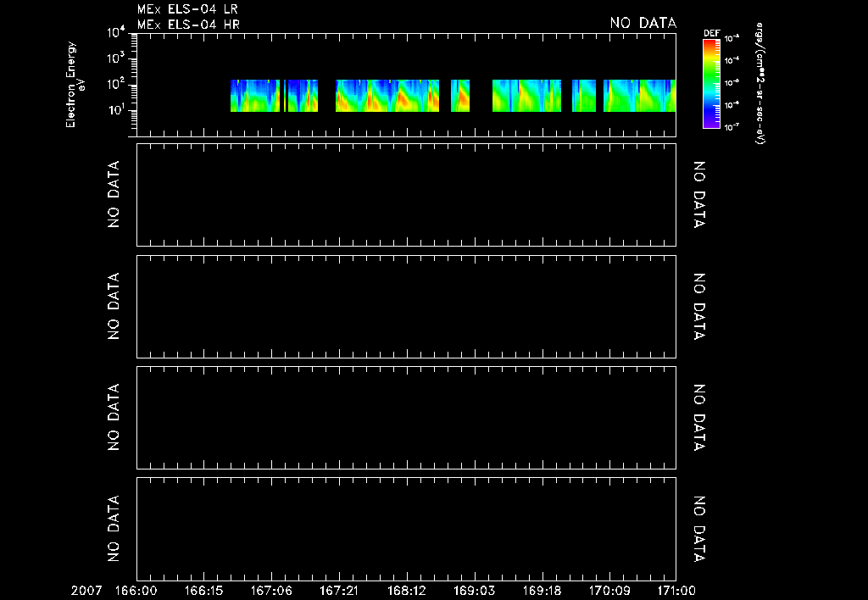Viewport: 868px width, 600px height.
Task: Select the NO DATA label above the top panel
Action: point(643,23)
